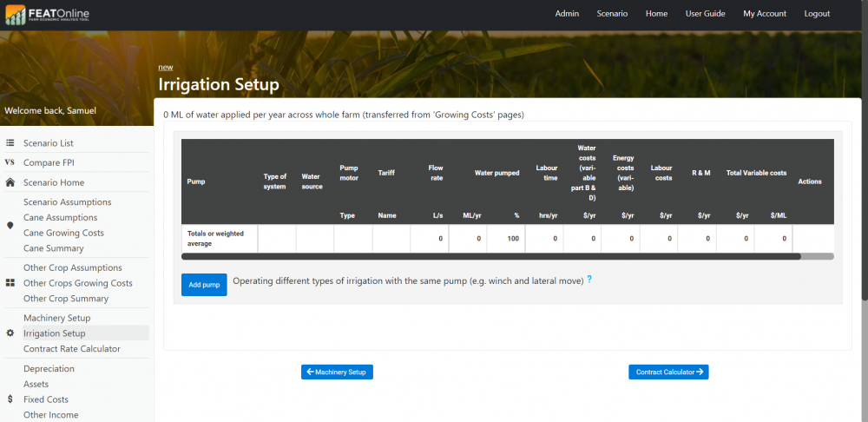This screenshot has width=868, height=422.
Task: Click the dollar sign icon in sidebar
Action: tap(10, 399)
